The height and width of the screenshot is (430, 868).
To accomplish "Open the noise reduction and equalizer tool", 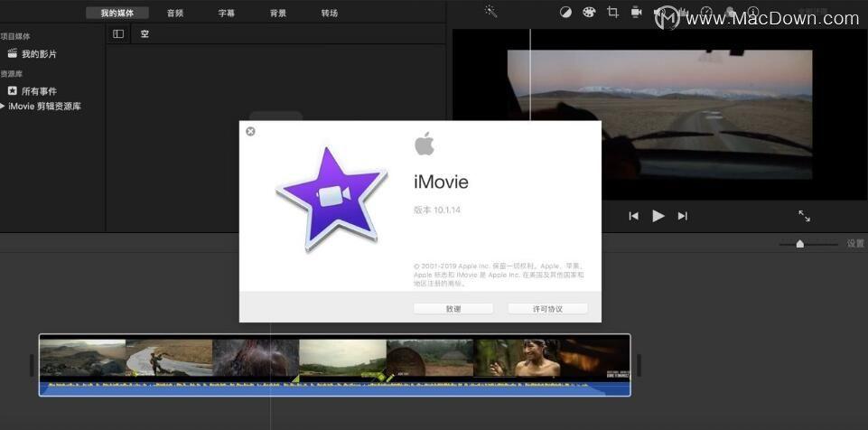I will [x=683, y=12].
